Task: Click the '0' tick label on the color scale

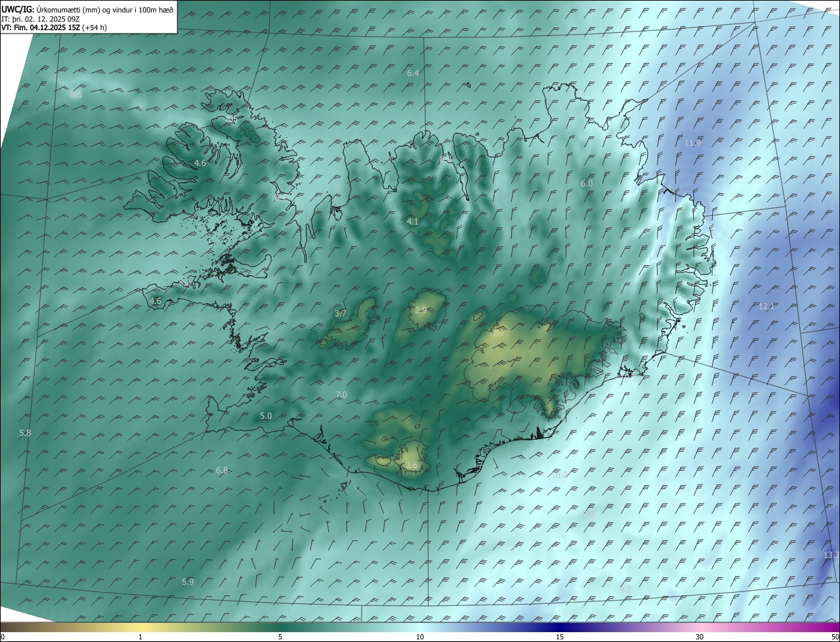Action: click(x=3, y=637)
